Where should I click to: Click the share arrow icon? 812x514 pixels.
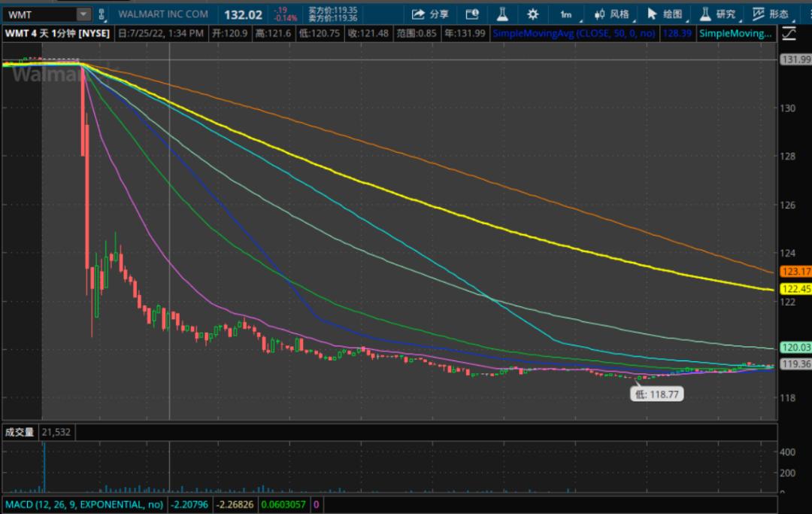pos(418,14)
